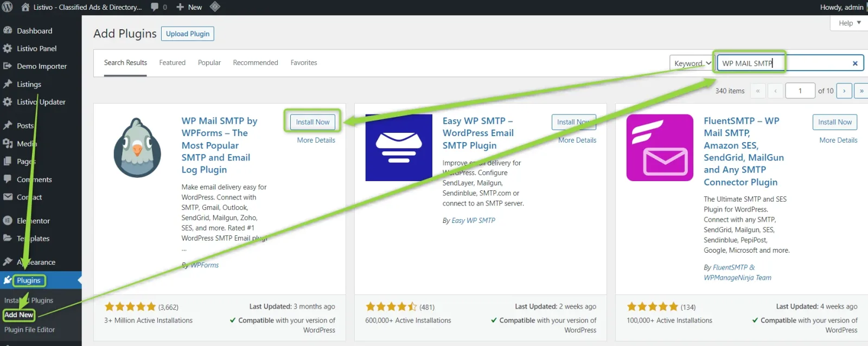Open Plugin File Editor submenu

(29, 329)
